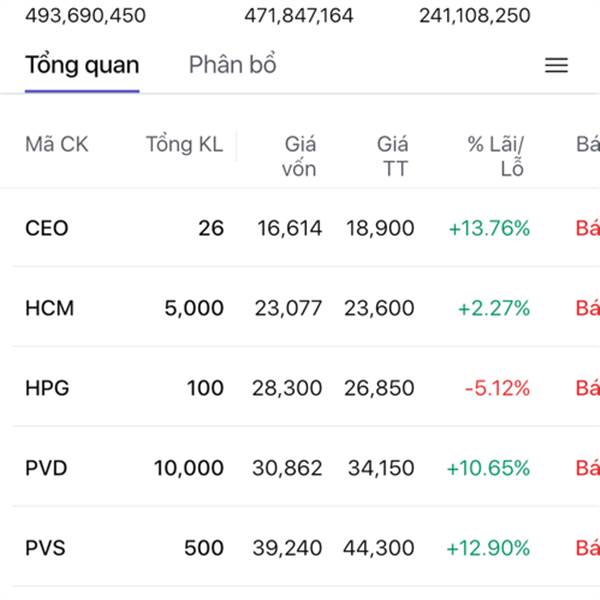The height and width of the screenshot is (600, 600).
Task: Open the HPG stock entry
Action: point(47,388)
